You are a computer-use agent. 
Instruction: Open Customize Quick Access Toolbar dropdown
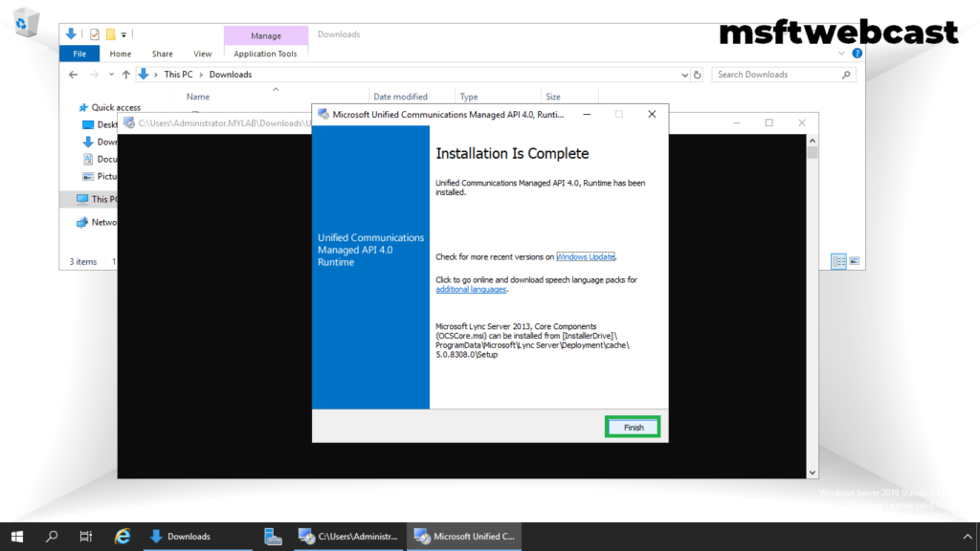coord(123,35)
